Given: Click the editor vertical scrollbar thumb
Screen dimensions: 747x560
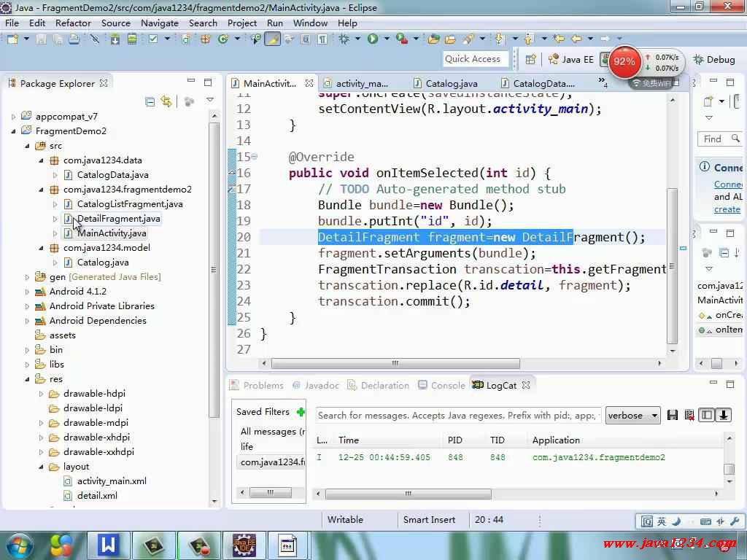Looking at the screenshot, I should [672, 265].
